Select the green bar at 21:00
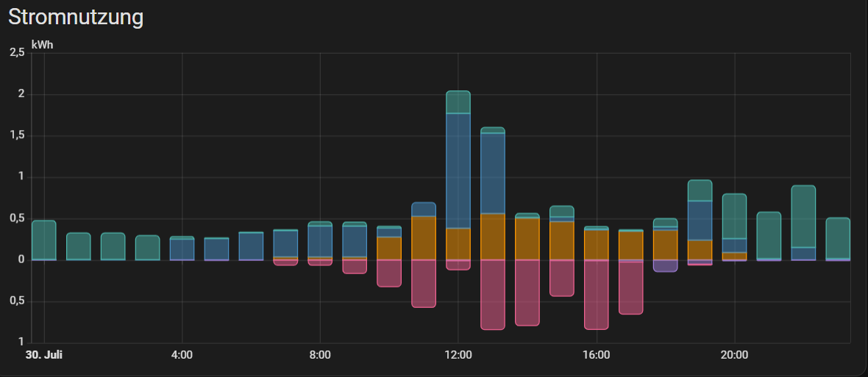This screenshot has height=377, width=868. 769,235
